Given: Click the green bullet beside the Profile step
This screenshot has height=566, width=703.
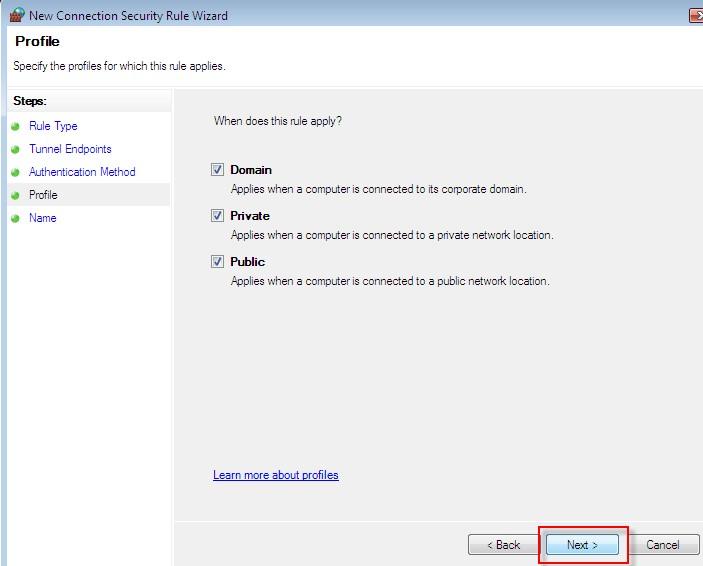Looking at the screenshot, I should click(15, 196).
